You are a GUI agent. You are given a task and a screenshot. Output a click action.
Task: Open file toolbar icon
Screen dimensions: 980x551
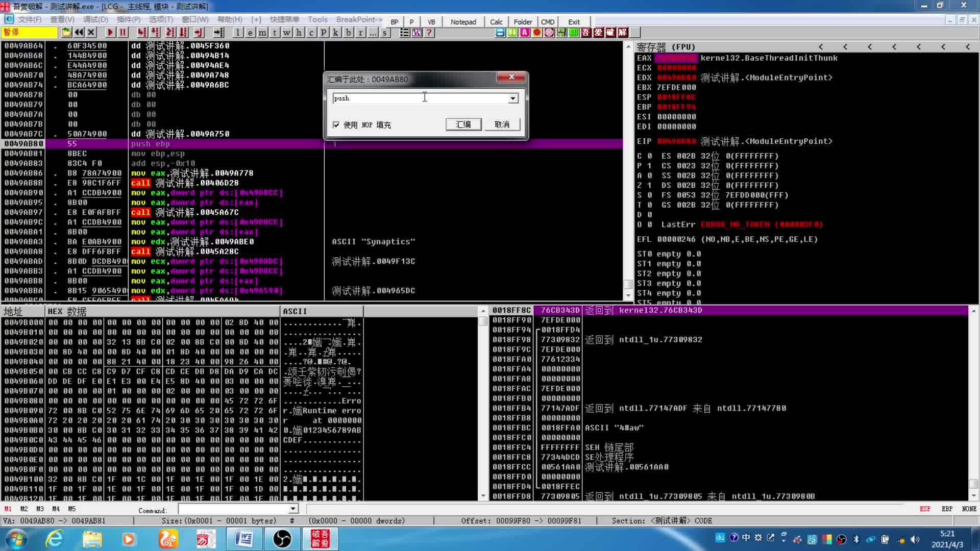pos(66,33)
